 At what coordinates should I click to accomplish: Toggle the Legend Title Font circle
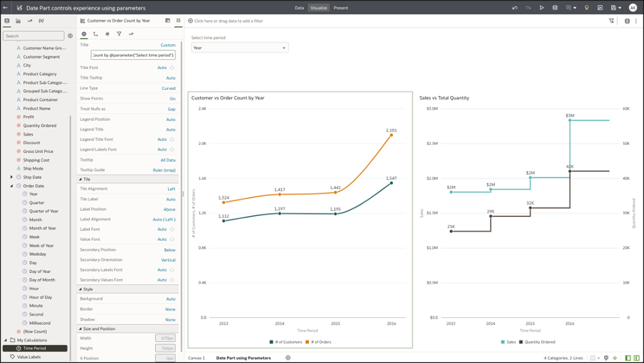click(172, 139)
